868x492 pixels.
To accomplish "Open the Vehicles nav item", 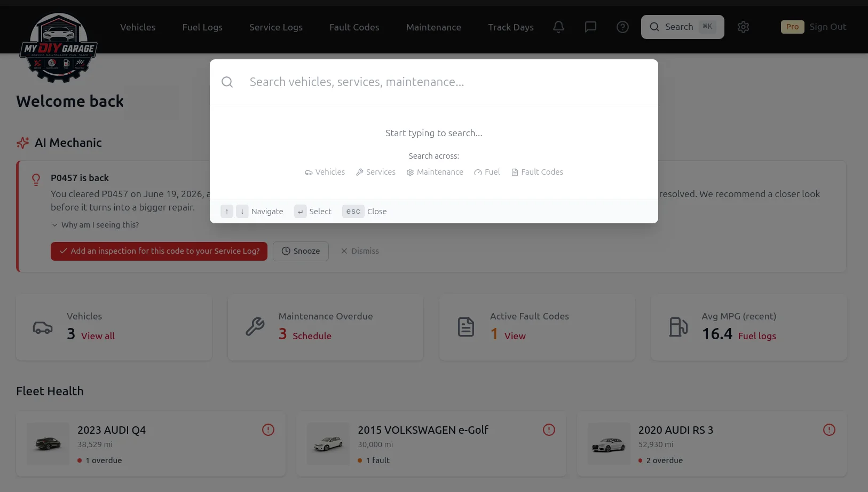I will tap(138, 27).
